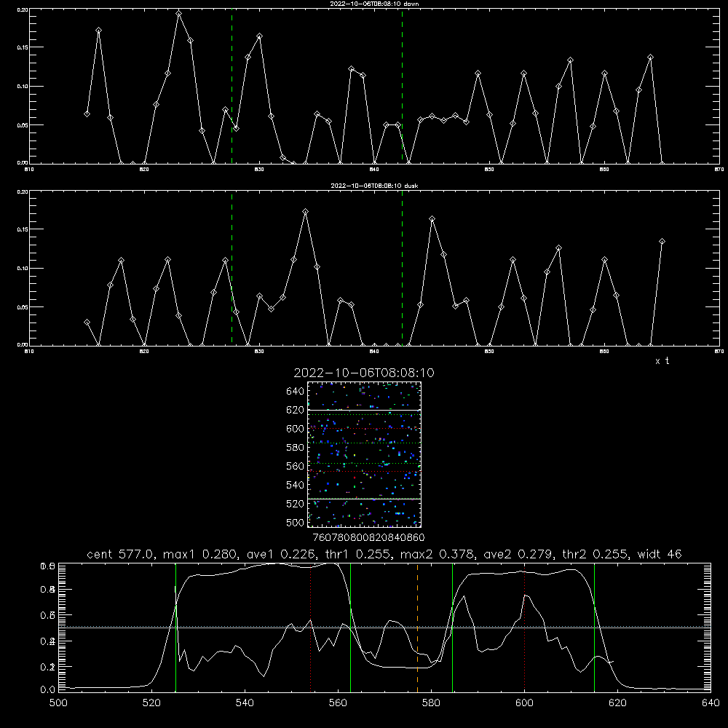The height and width of the screenshot is (728, 728).
Task: Click the red dotted line near 554
Action: [311, 627]
